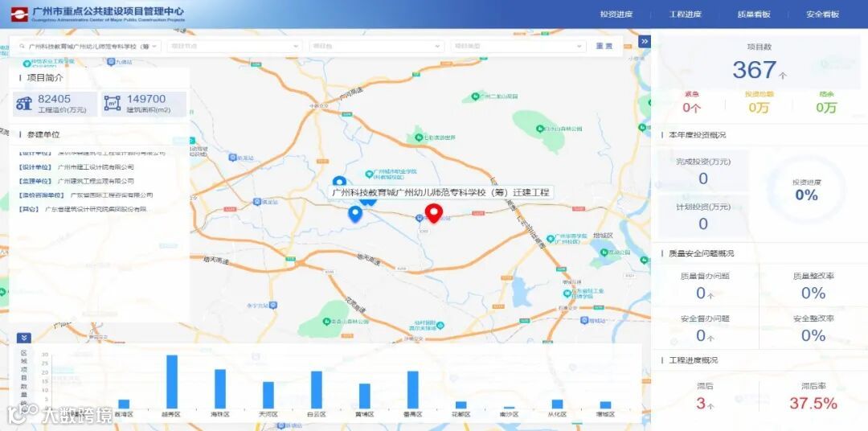Click the 结余 0万 statistic
Image resolution: width=868 pixels, height=431 pixels.
(826, 102)
